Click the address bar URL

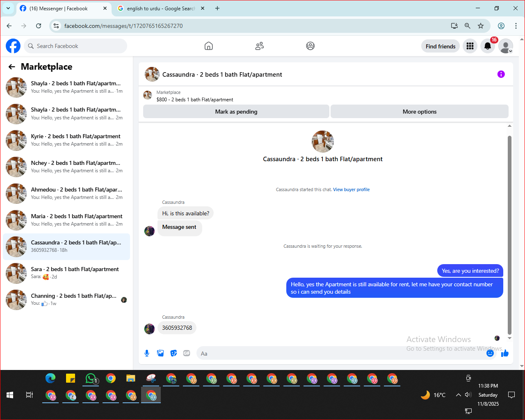[123, 26]
